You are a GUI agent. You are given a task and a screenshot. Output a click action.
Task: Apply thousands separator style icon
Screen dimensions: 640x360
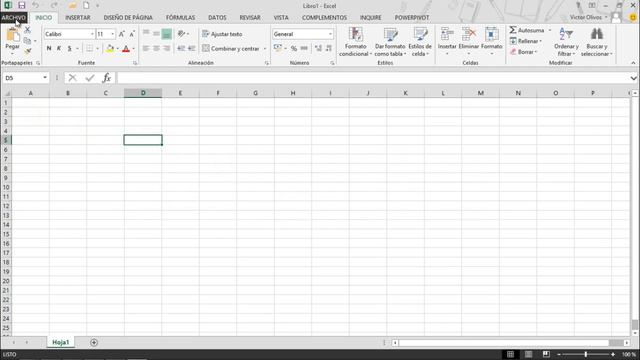point(304,49)
